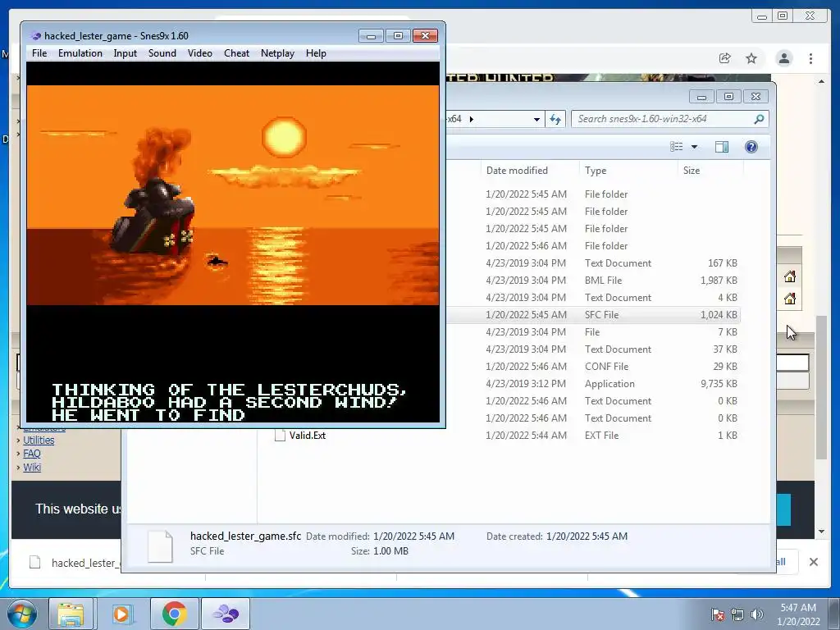840x630 pixels.
Task: Open the Netplay menu in Snes9x
Action: 277,53
